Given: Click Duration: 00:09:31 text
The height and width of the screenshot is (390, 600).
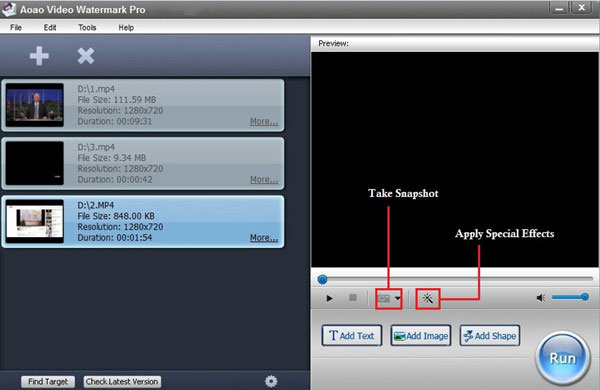Looking at the screenshot, I should (x=115, y=122).
